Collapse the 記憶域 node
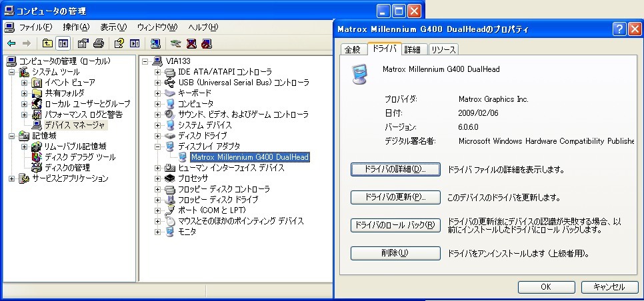 click(11, 136)
